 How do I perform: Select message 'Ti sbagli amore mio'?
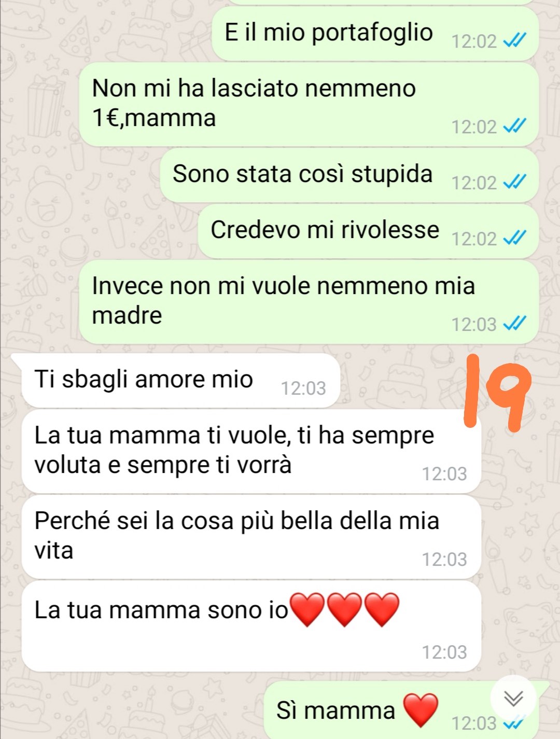pyautogui.click(x=181, y=381)
